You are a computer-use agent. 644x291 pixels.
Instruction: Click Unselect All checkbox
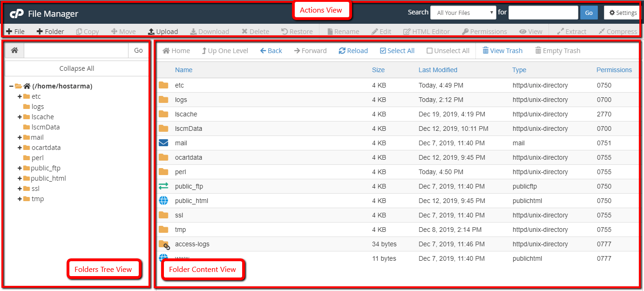tap(448, 51)
